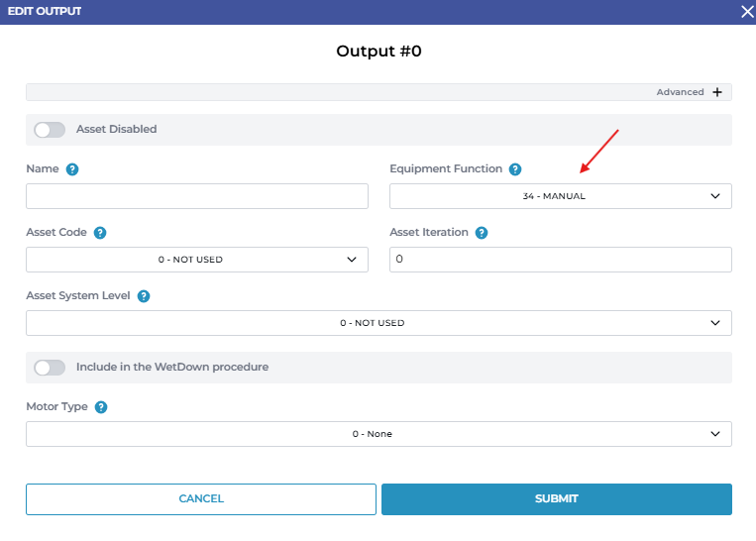Click the Advanced plus icon
The width and height of the screenshot is (756, 541).
pyautogui.click(x=717, y=92)
